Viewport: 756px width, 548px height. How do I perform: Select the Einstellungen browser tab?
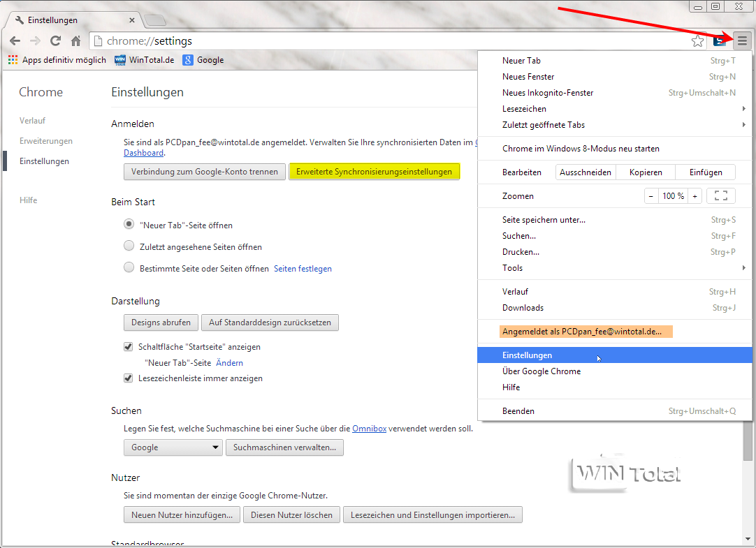75,20
